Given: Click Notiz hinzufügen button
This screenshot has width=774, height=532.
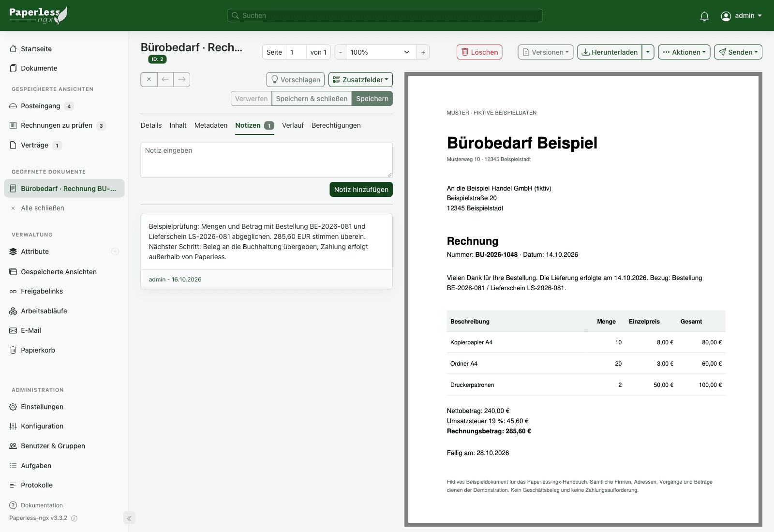Looking at the screenshot, I should 361,190.
